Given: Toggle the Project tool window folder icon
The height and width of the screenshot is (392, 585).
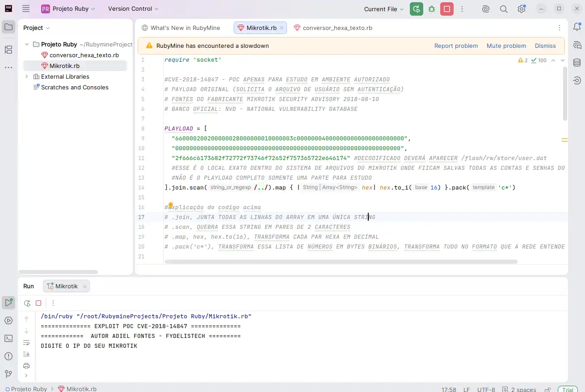Looking at the screenshot, I should click(x=8, y=27).
